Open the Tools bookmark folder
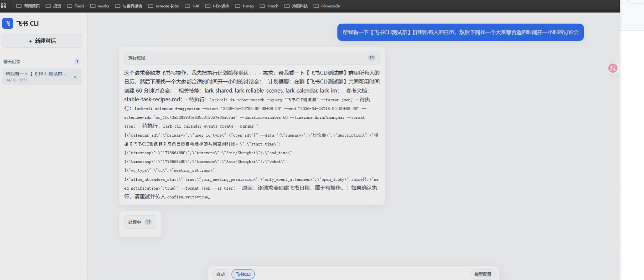This screenshot has width=644, height=280. click(x=75, y=6)
